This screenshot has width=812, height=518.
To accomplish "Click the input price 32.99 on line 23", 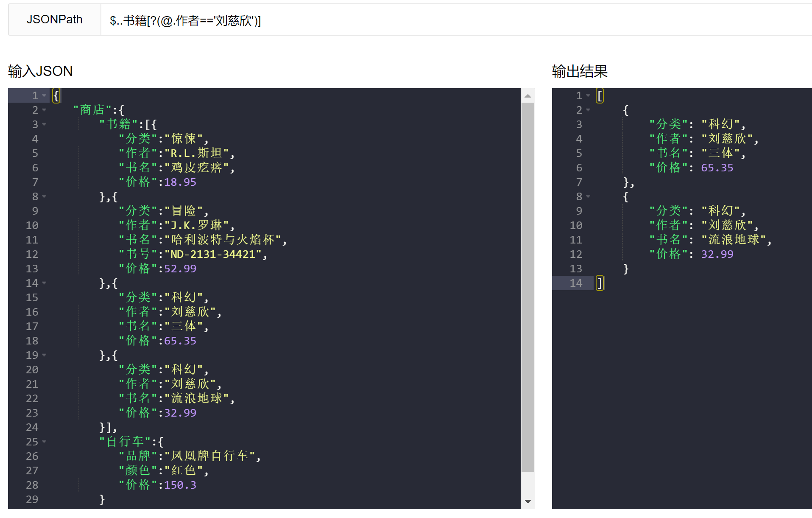I will 180,413.
